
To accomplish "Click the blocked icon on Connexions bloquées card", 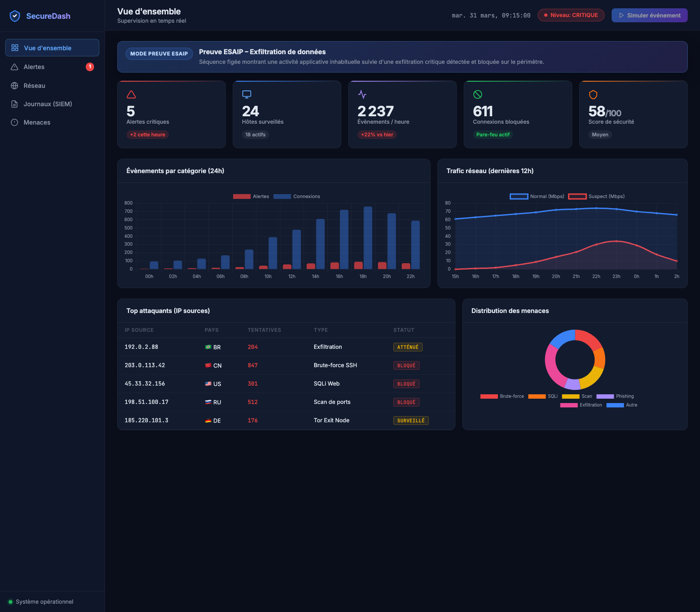I will point(478,94).
